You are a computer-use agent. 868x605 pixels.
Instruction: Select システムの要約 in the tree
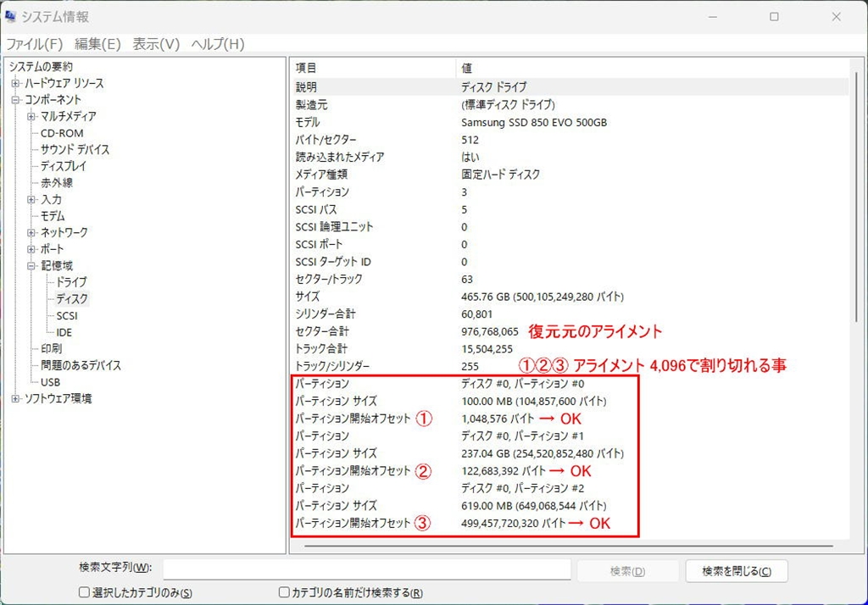click(x=41, y=67)
